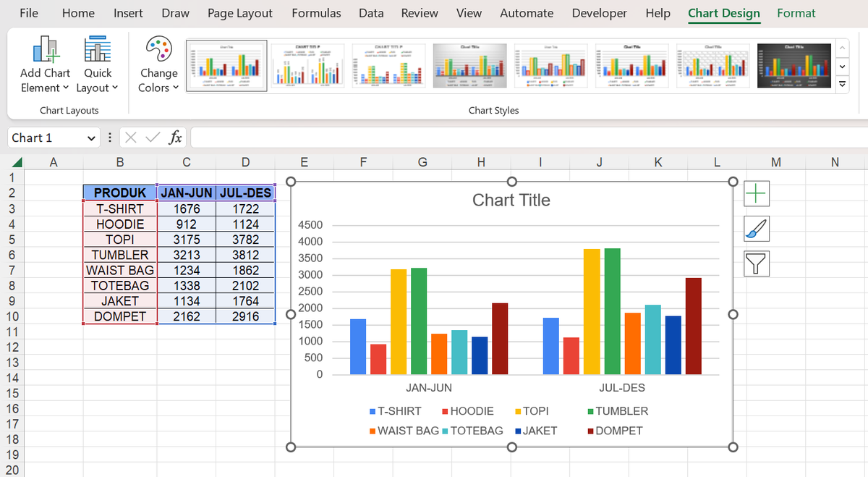Select the green TUMBLER bar in JUL-DES group
The height and width of the screenshot is (477, 868).
pyautogui.click(x=612, y=311)
